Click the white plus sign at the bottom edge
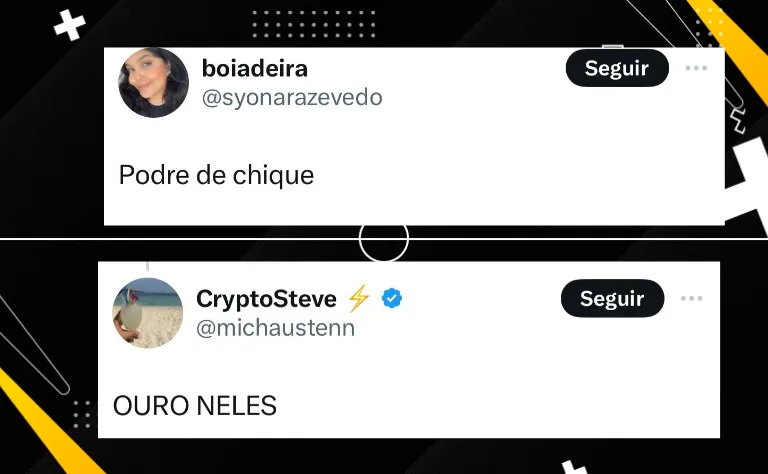The width and height of the screenshot is (768, 474). tap(574, 467)
